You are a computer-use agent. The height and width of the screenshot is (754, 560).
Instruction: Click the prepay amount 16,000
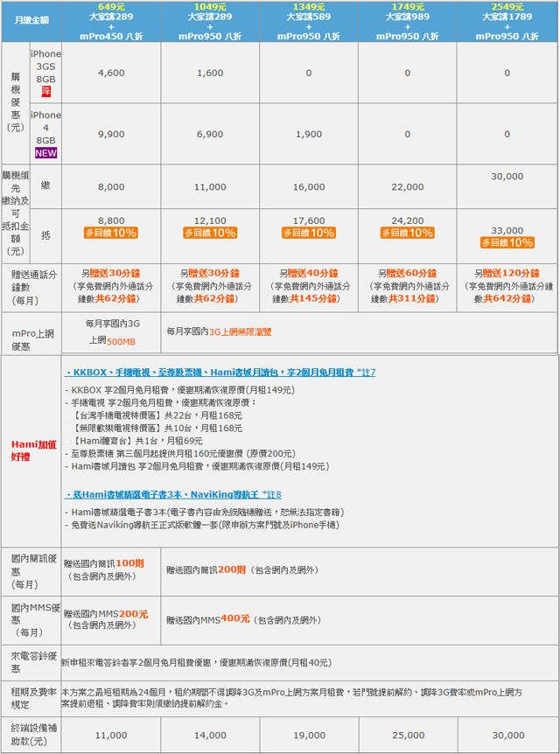(308, 187)
